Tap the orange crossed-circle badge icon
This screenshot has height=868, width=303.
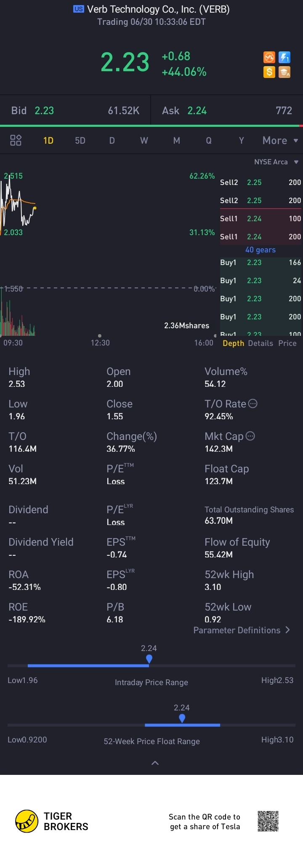tap(269, 57)
